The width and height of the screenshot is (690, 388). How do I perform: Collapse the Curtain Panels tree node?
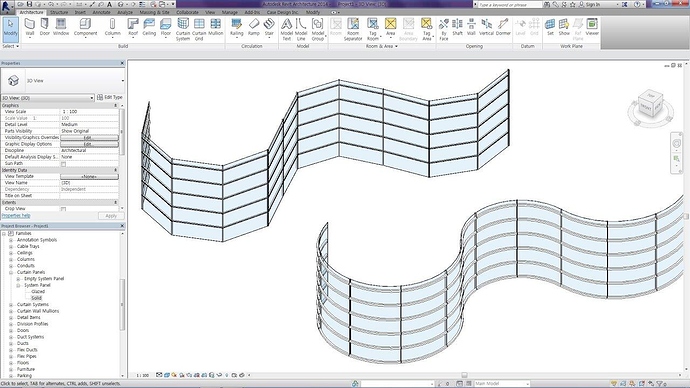[11, 272]
